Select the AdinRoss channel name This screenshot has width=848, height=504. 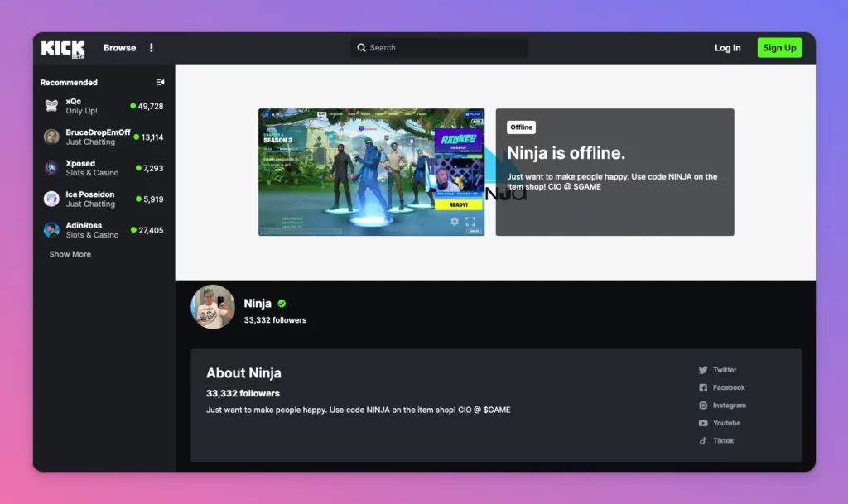click(x=84, y=225)
